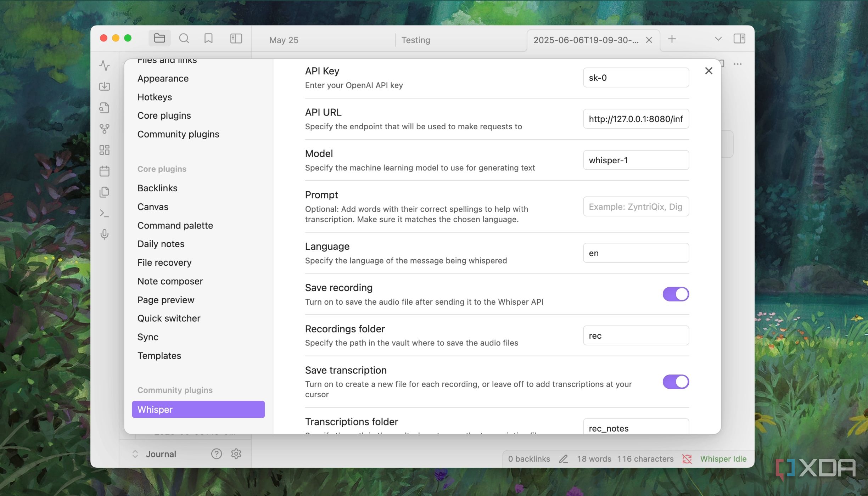Switch to the May 25 tab
868x496 pixels.
pos(284,40)
